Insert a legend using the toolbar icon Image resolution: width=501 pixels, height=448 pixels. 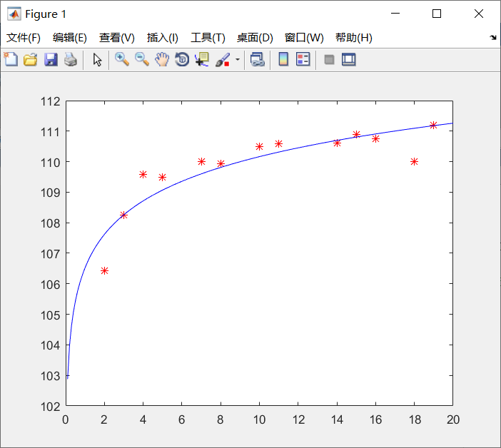click(x=303, y=60)
